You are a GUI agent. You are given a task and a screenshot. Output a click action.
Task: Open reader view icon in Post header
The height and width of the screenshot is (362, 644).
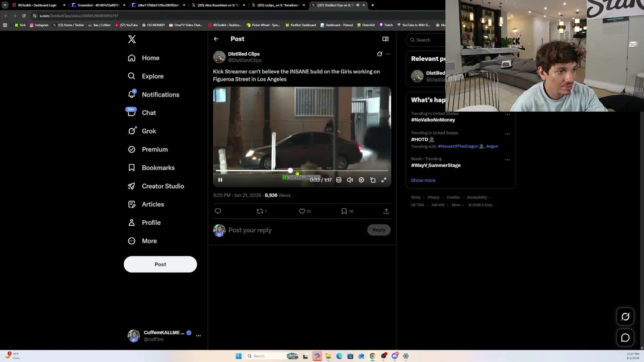(385, 39)
